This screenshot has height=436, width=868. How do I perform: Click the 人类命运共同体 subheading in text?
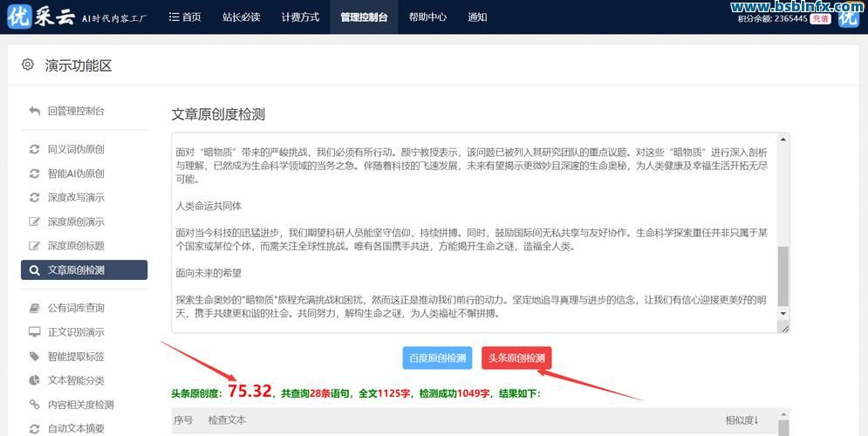tap(208, 207)
